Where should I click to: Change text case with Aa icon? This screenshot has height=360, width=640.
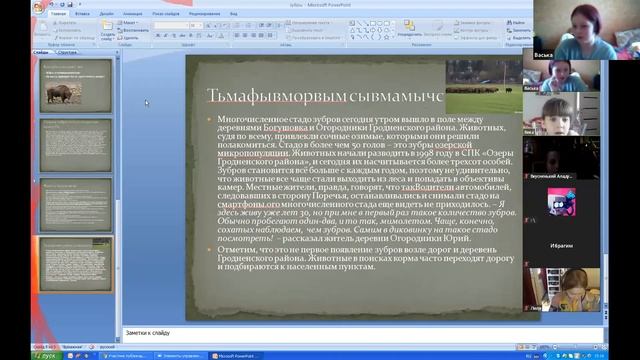[x=209, y=36]
